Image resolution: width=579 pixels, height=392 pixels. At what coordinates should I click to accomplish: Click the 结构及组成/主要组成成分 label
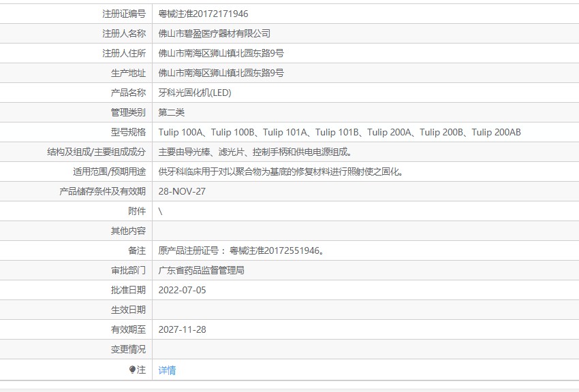[96, 152]
